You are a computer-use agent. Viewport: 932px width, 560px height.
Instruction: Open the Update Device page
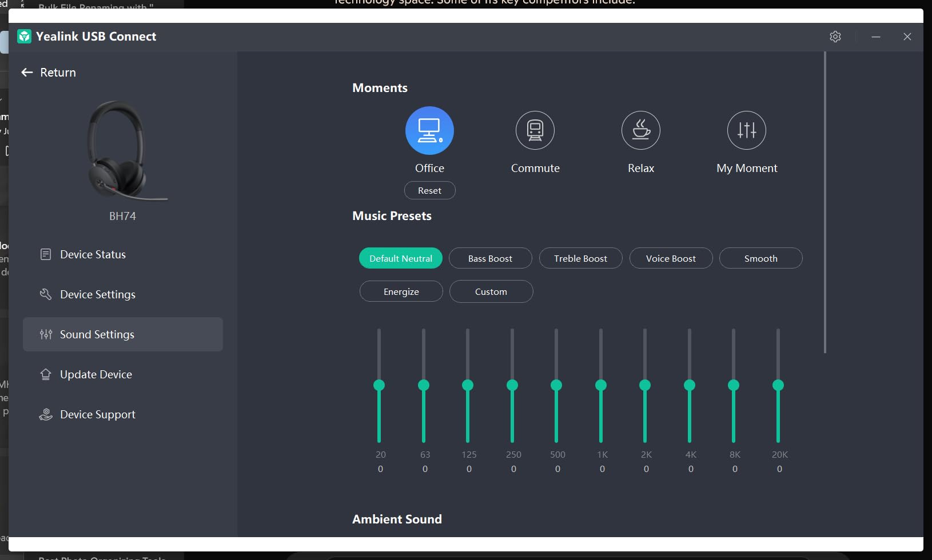click(x=123, y=374)
